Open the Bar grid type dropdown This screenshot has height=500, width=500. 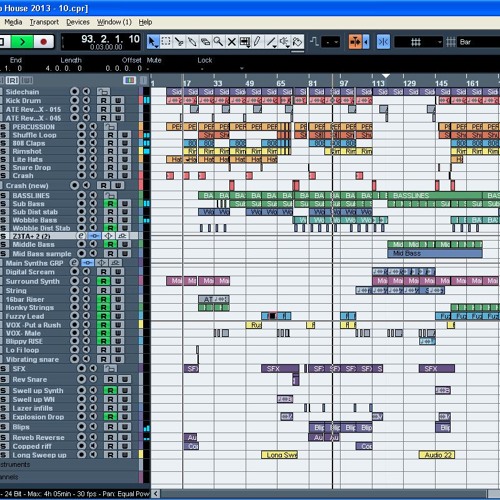[x=478, y=42]
